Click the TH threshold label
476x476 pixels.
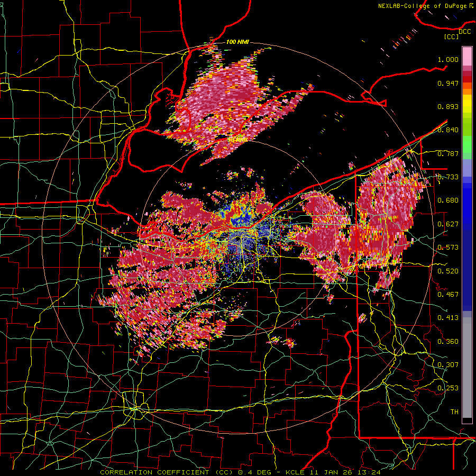point(454,412)
